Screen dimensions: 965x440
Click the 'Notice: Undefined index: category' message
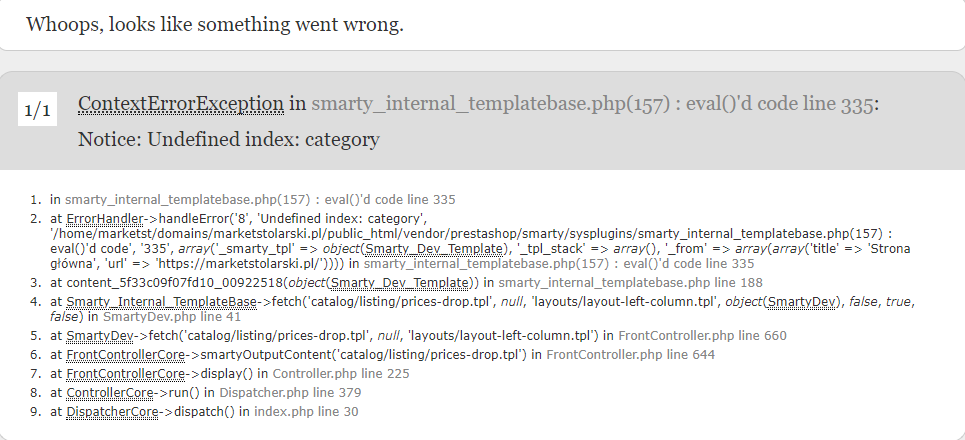229,139
